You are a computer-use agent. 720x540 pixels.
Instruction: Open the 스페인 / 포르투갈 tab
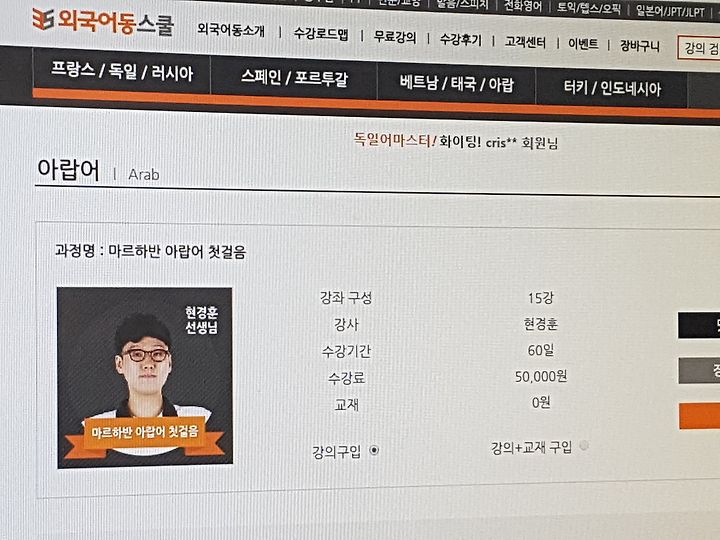coord(294,78)
